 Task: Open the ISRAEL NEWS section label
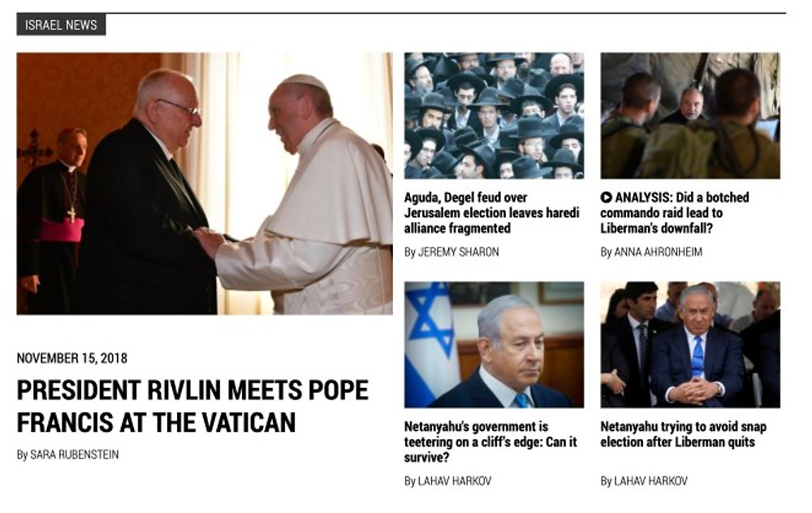coord(61,25)
